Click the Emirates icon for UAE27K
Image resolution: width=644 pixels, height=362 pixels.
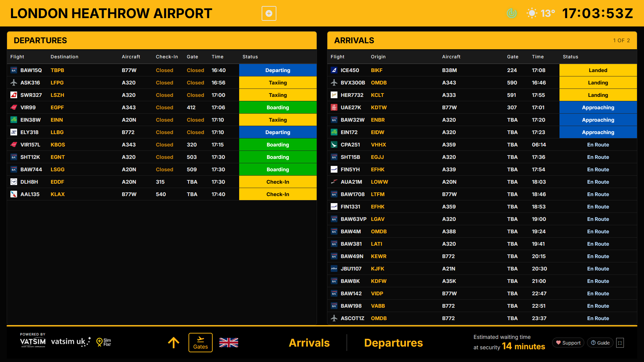pyautogui.click(x=334, y=108)
